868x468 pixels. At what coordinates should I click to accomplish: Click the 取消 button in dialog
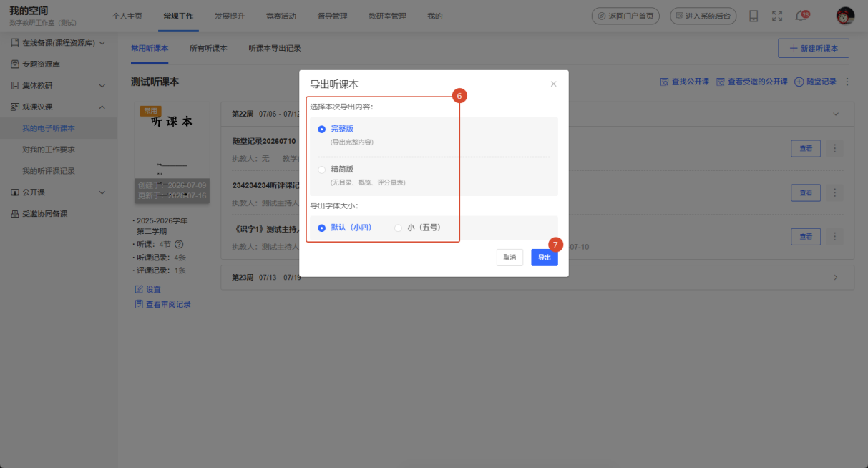[509, 258]
